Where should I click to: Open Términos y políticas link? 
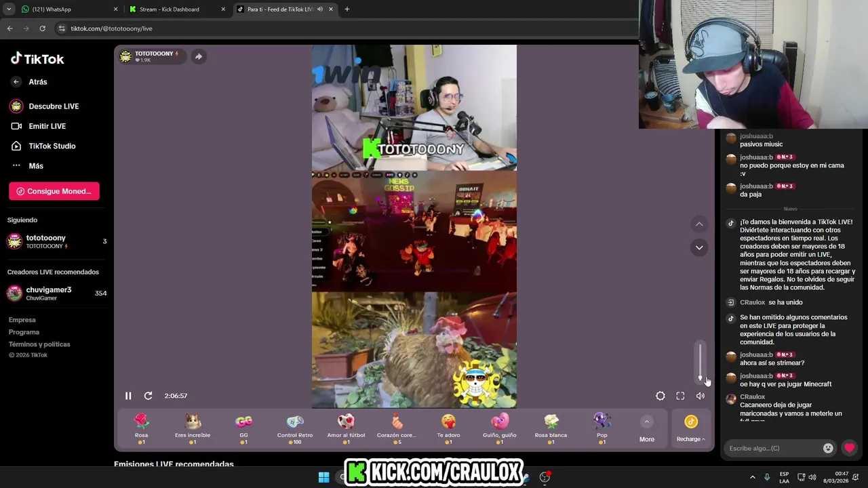click(x=39, y=344)
